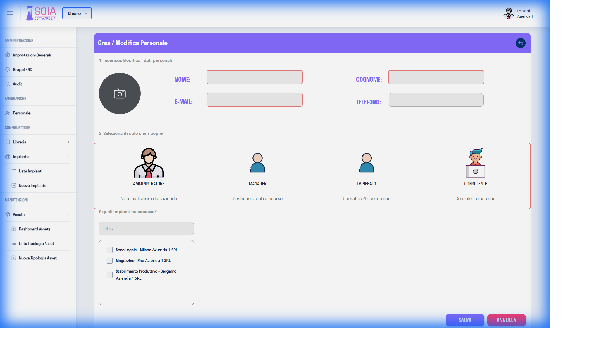Open Impostazioni Generali menu item
The image size is (611, 364).
[x=32, y=55]
